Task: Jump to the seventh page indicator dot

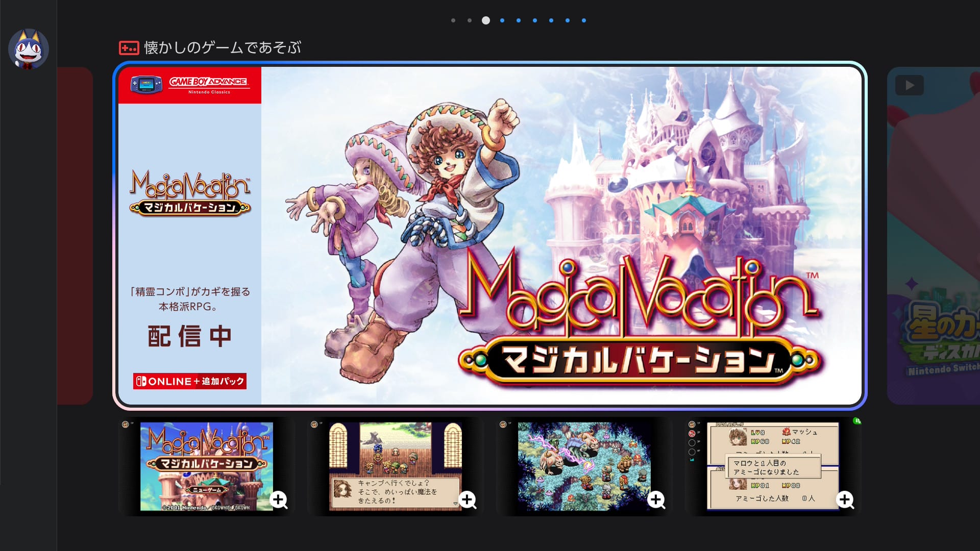Action: (x=551, y=20)
